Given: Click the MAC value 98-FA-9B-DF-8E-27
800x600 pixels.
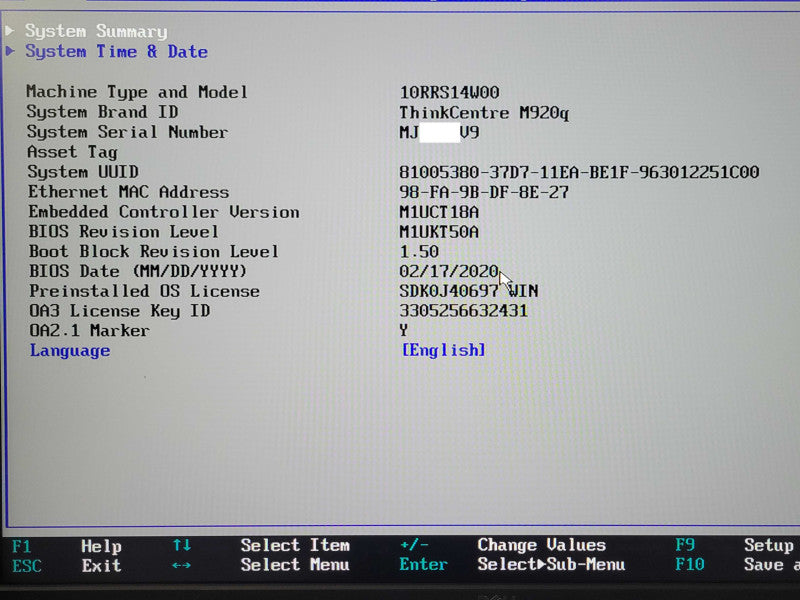Looking at the screenshot, I should click(484, 192).
